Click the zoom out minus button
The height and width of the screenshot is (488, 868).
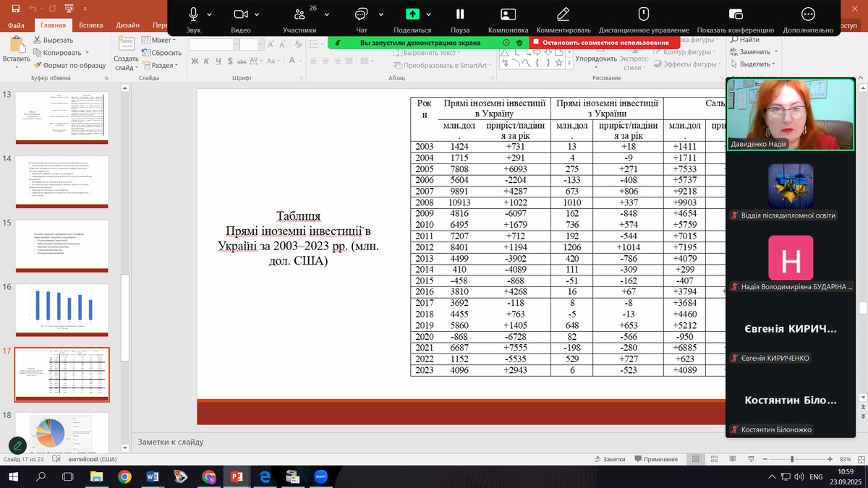pos(765,459)
